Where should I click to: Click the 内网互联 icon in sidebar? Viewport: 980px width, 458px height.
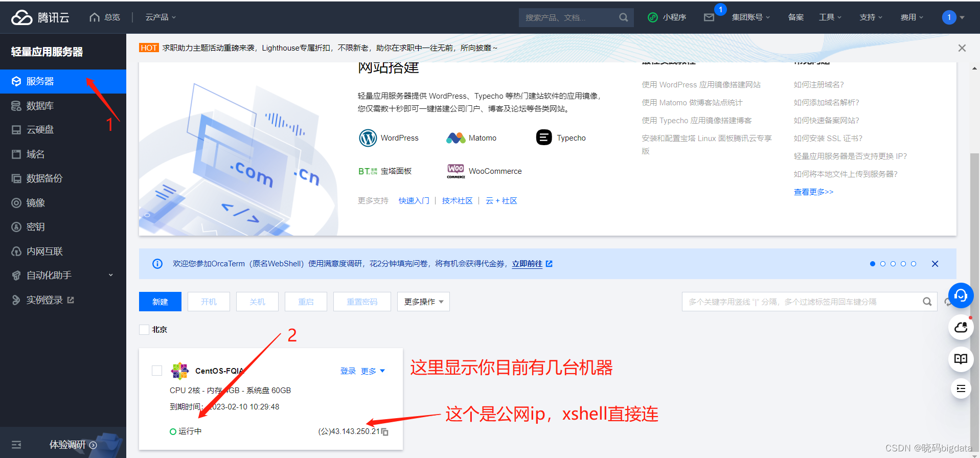(16, 251)
